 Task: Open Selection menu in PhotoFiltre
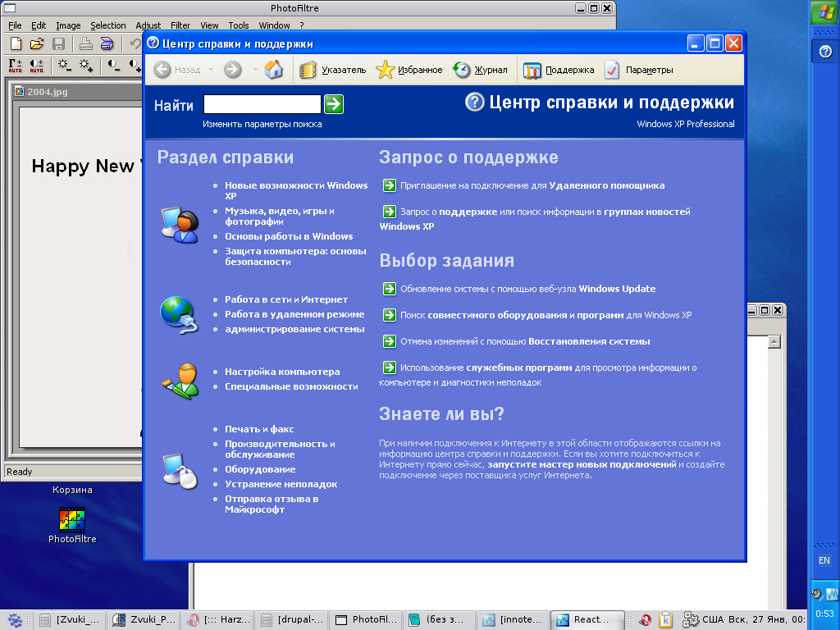click(107, 25)
